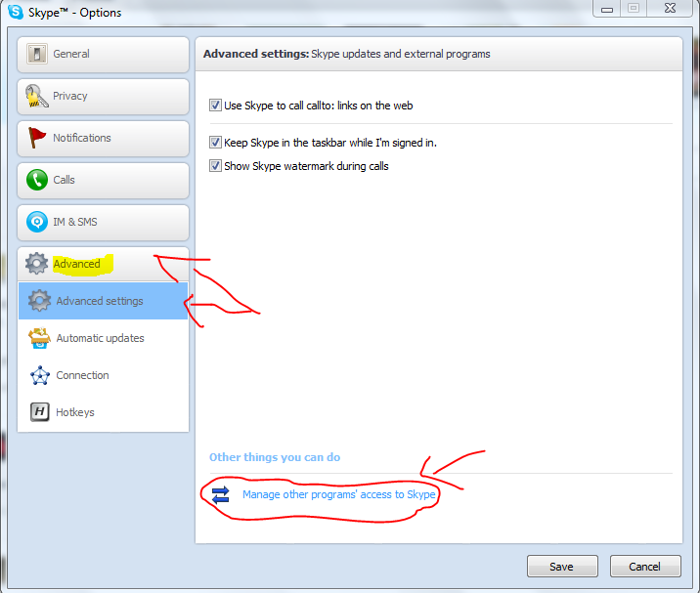Click the blue arrows icon beside Manage programs
700x593 pixels.
pyautogui.click(x=221, y=495)
